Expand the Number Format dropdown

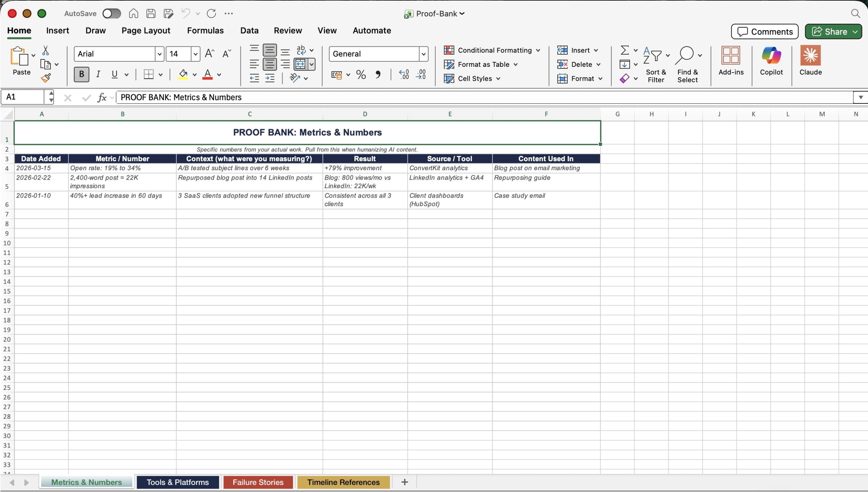click(x=423, y=54)
